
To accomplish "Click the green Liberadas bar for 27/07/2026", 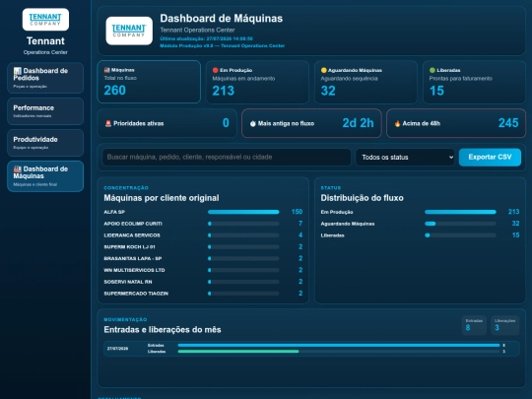I will click(x=238, y=352).
